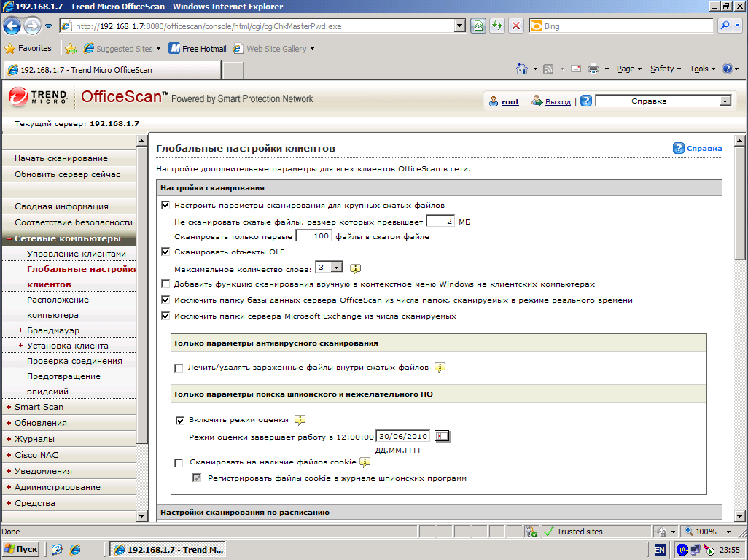The image size is (748, 560).
Task: Enable Лечить/удалять зараженные файлы внутри сжатых файлов
Action: point(179,367)
